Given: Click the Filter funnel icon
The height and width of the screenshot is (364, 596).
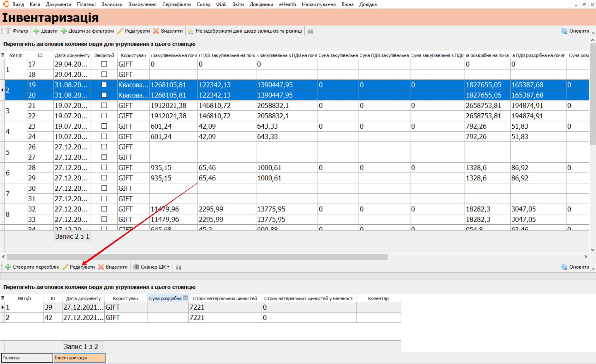Looking at the screenshot, I should [8, 31].
